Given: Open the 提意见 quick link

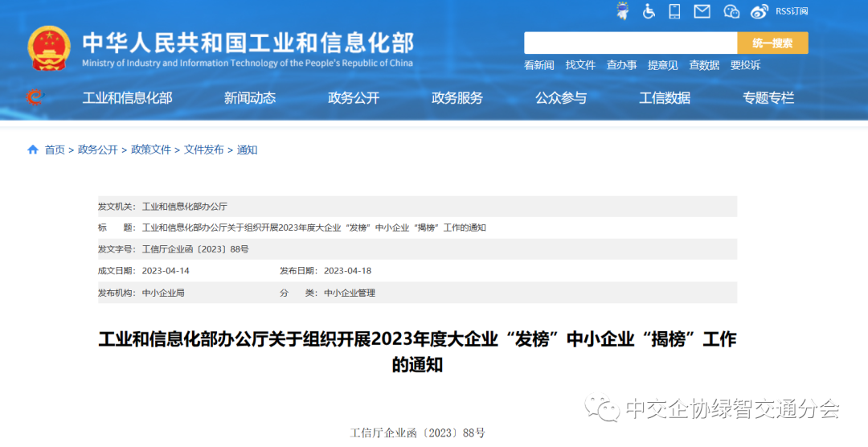Looking at the screenshot, I should click(x=662, y=65).
